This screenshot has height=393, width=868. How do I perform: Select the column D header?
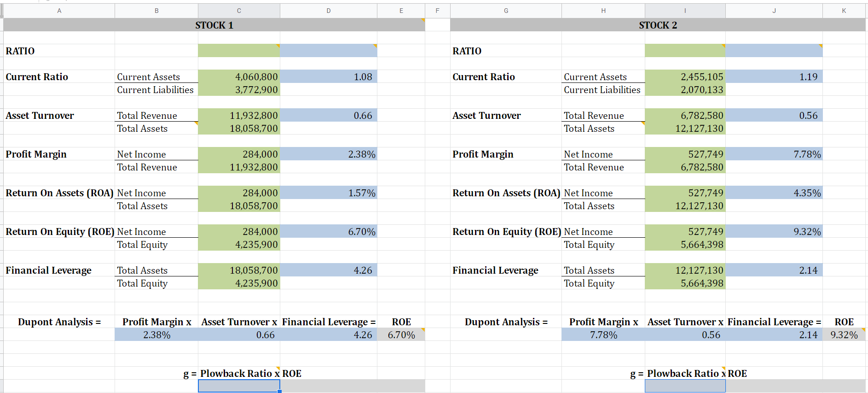point(329,11)
